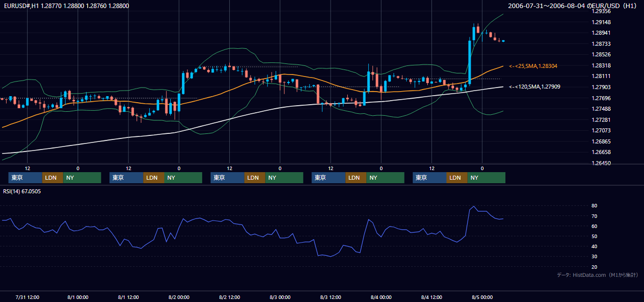Select price axis value 1.28526
Image resolution: width=644 pixels, height=302 pixels.
tap(602, 54)
